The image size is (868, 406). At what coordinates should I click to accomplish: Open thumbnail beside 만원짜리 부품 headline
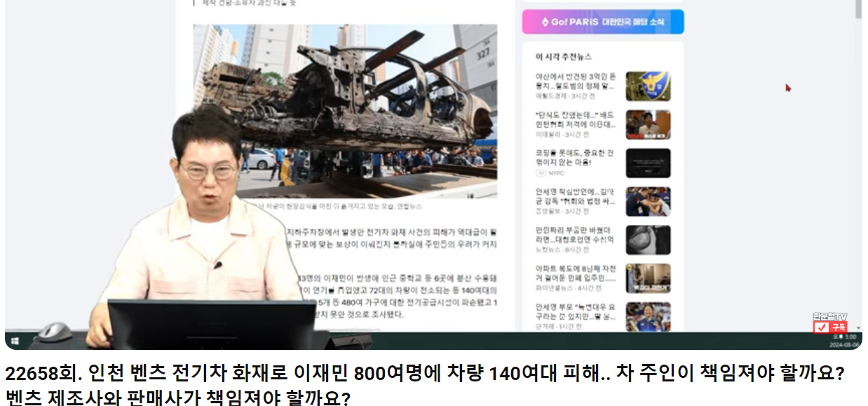tap(648, 240)
